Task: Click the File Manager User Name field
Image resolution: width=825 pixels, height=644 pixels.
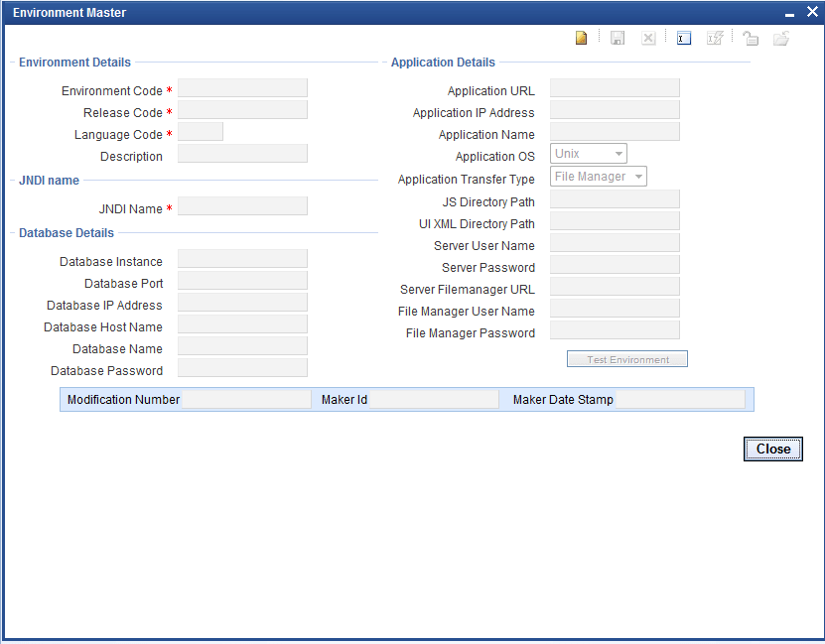Action: (x=616, y=309)
